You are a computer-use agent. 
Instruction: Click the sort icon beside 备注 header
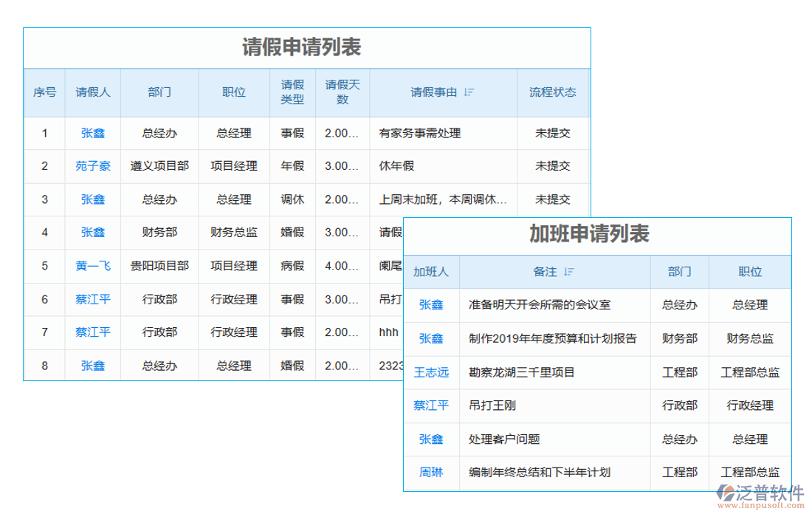pos(568,272)
